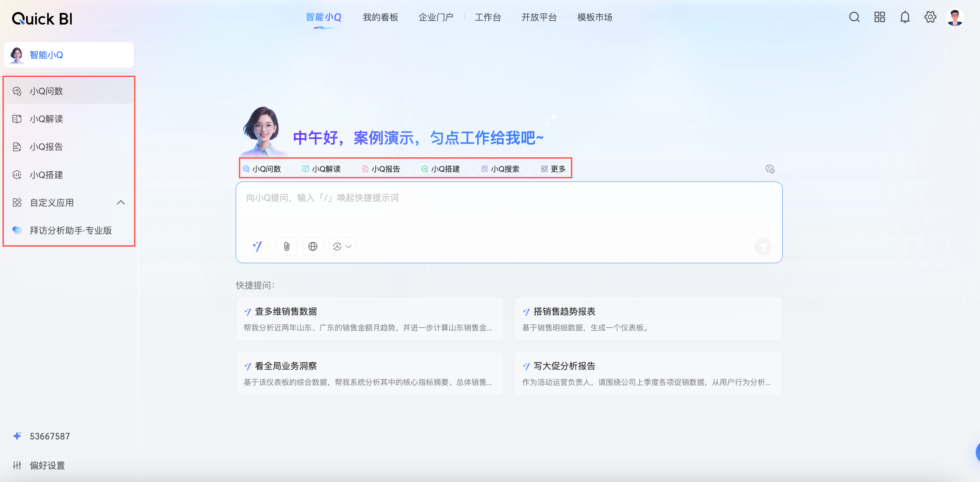The width and height of the screenshot is (980, 482).
Task: Click the 小Q搜索 chip above input box
Action: [x=501, y=169]
